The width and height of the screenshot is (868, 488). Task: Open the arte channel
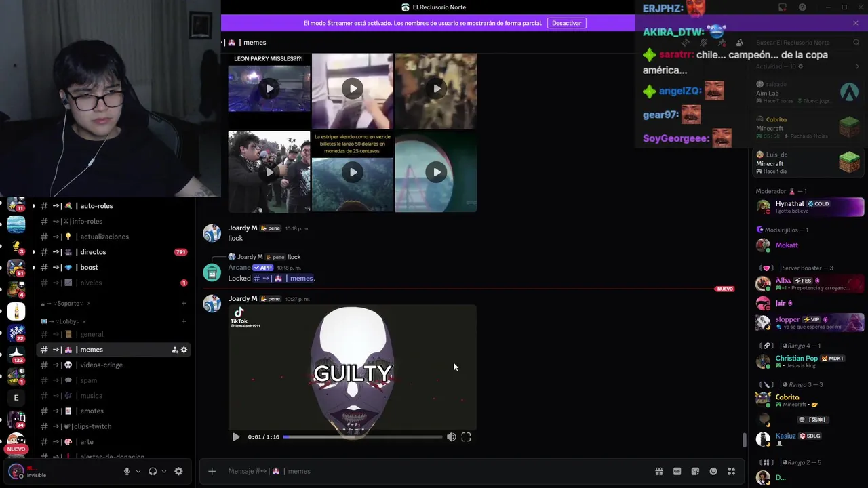click(113, 442)
